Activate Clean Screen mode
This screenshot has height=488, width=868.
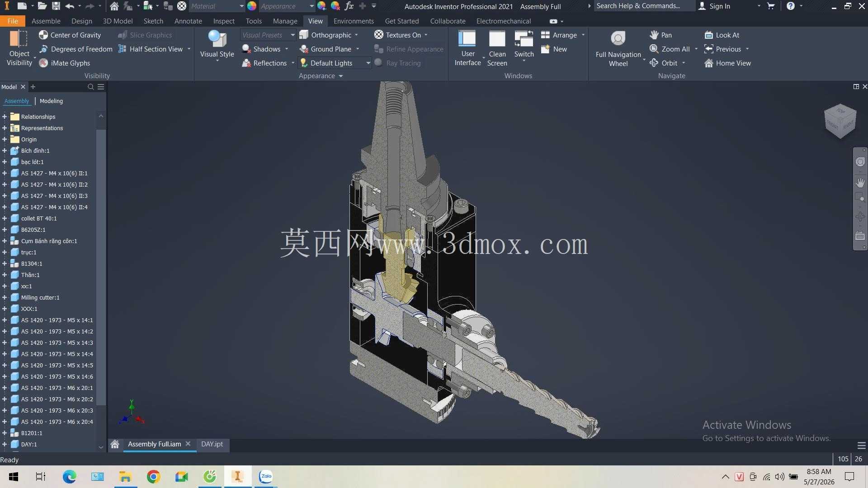[x=497, y=48]
